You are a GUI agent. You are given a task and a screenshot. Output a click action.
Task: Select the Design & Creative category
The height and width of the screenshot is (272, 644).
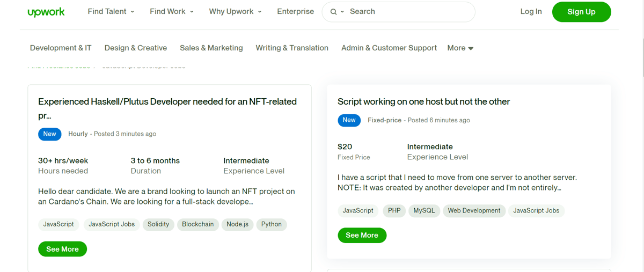pos(136,48)
